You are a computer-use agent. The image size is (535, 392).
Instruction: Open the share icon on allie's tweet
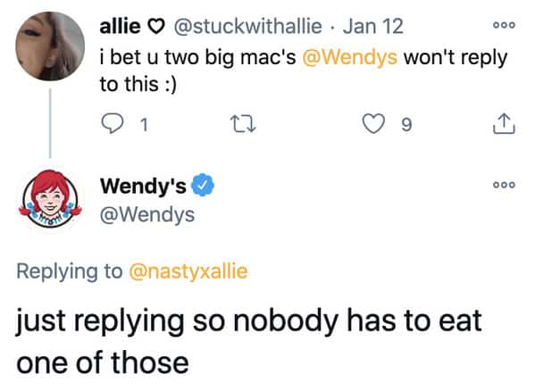click(x=504, y=123)
